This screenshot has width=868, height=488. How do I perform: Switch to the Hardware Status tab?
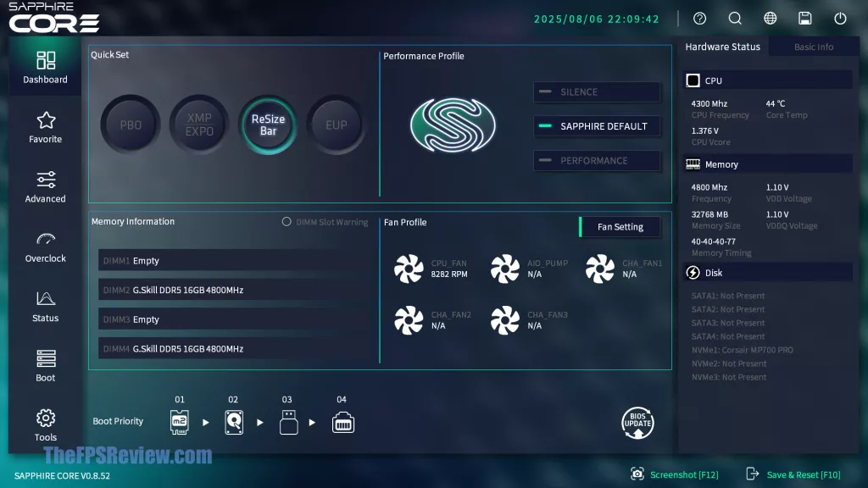coord(722,47)
